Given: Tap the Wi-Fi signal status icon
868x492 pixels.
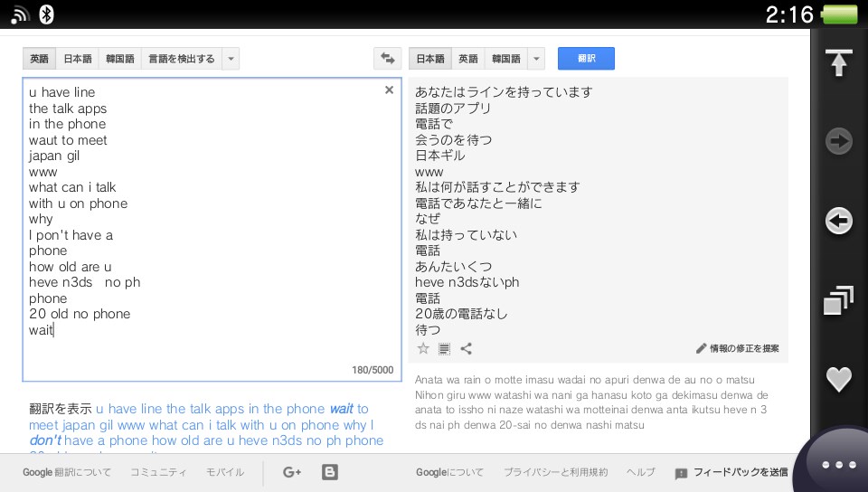Looking at the screenshot, I should point(20,14).
